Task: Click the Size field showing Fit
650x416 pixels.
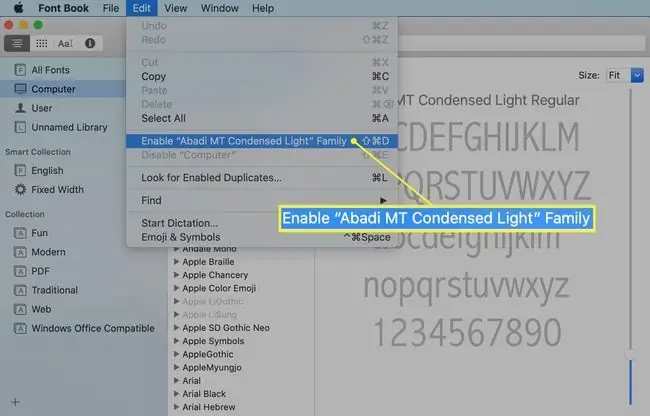Action: click(618, 75)
